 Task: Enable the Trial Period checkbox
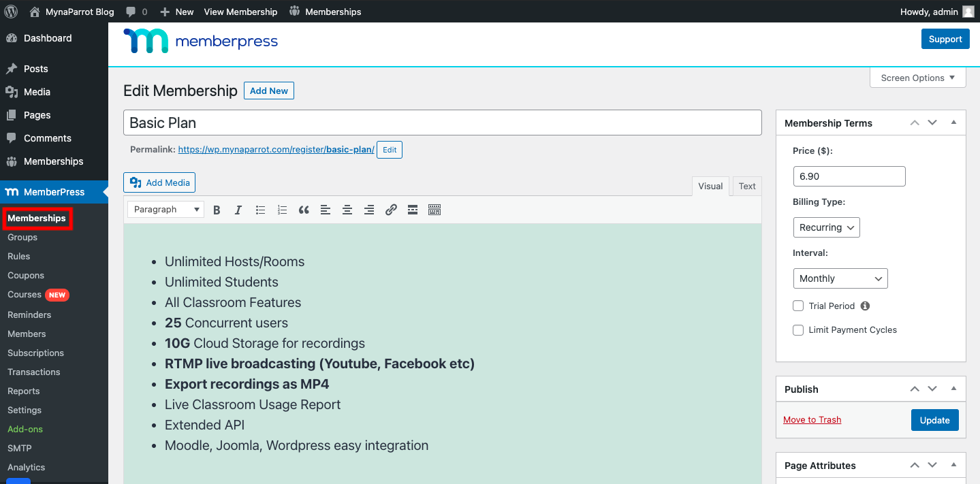coord(798,306)
